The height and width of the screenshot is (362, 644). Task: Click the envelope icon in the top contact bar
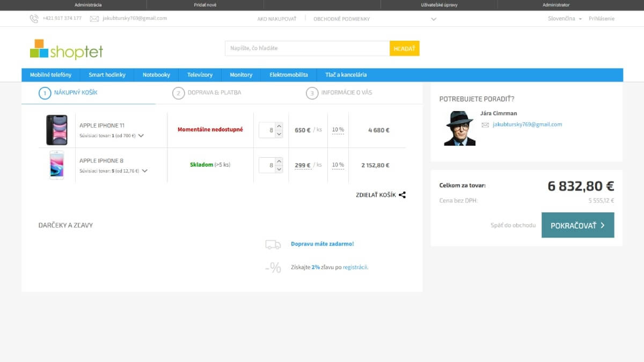click(94, 19)
